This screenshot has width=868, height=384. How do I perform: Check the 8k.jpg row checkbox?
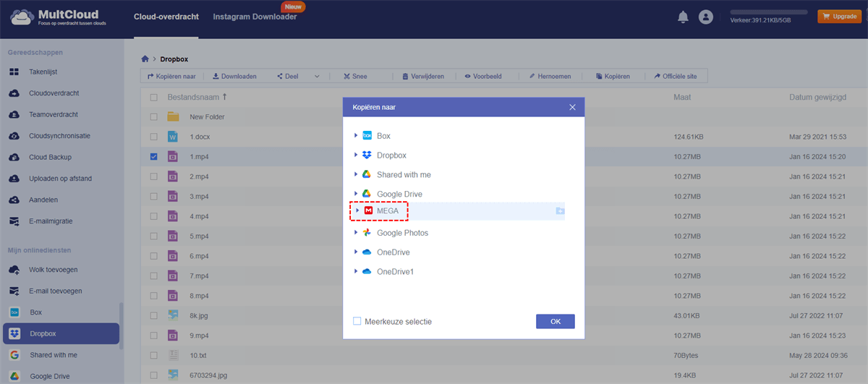coord(153,315)
